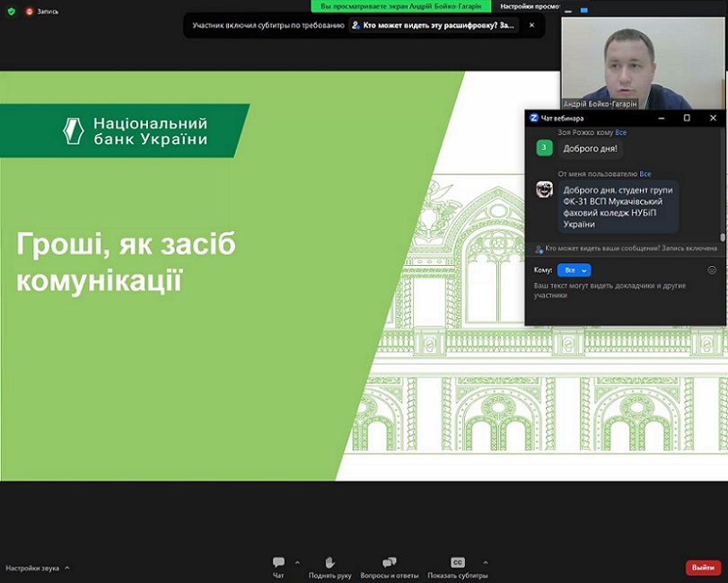Open the emoji picker in chat
728x583 pixels.
[711, 269]
